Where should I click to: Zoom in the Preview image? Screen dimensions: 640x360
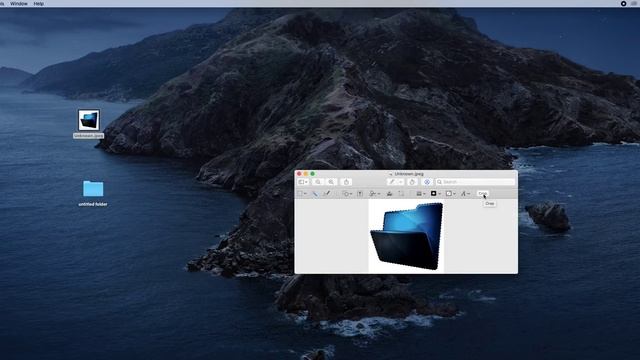click(x=331, y=182)
